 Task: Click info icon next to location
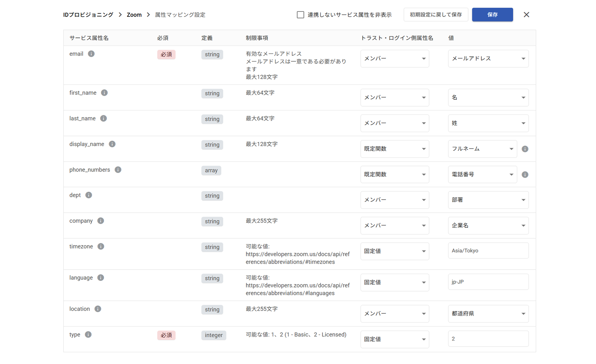pyautogui.click(x=98, y=309)
